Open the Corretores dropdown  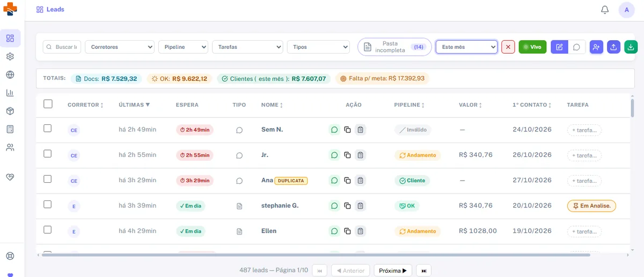pyautogui.click(x=120, y=47)
